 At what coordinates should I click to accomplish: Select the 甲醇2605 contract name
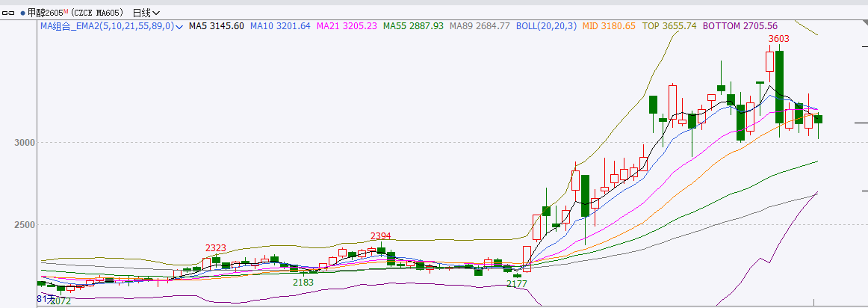point(45,13)
